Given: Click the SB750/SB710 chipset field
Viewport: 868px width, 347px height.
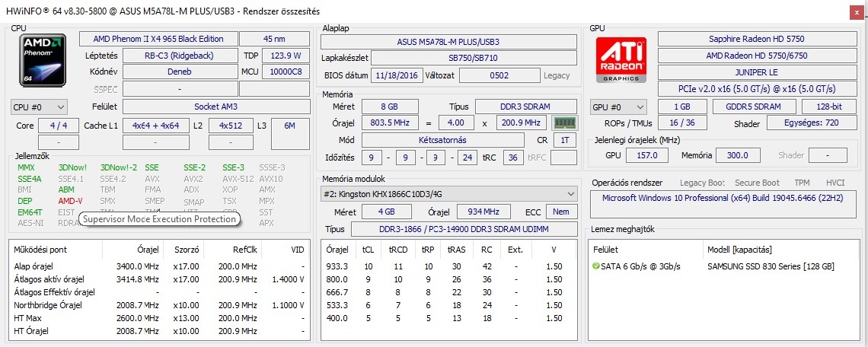Looking at the screenshot, I should click(x=474, y=58).
